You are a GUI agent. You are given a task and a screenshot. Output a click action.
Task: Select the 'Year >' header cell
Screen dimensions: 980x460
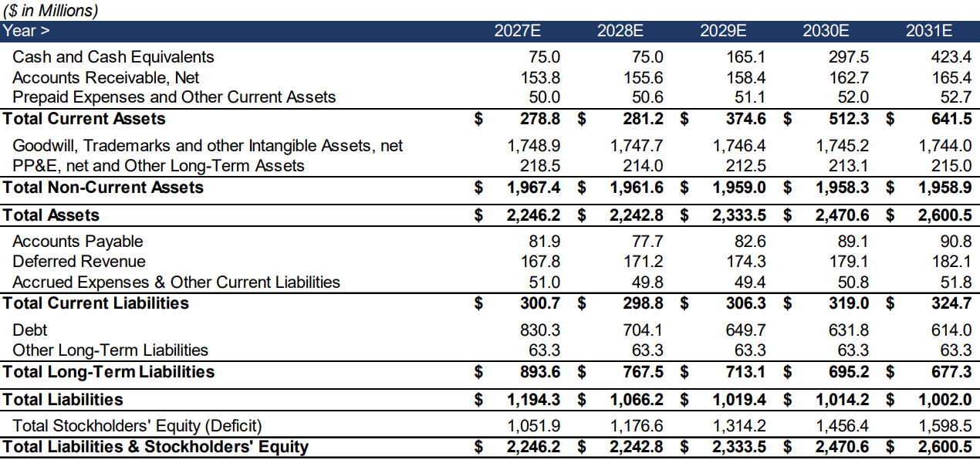pyautogui.click(x=26, y=32)
